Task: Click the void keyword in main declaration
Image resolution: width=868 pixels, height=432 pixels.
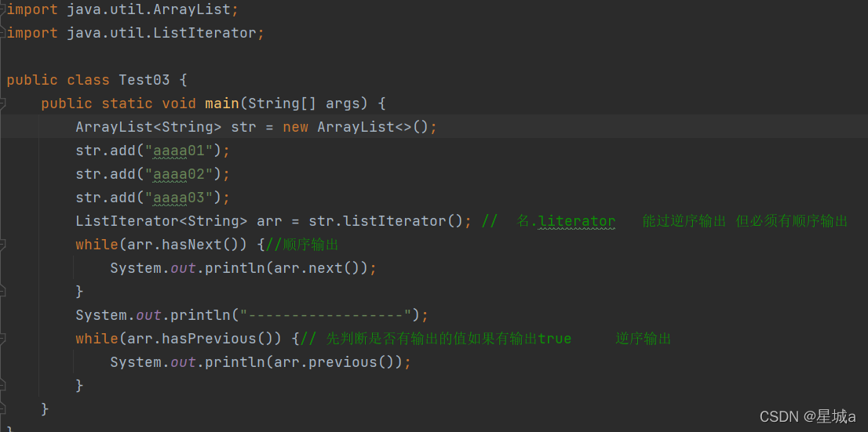Action: pyautogui.click(x=179, y=103)
